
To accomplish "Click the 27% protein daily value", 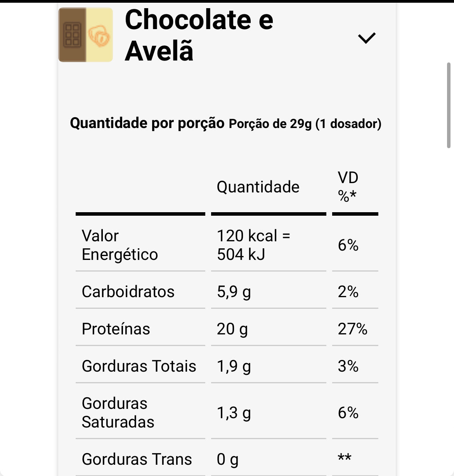I will [352, 329].
